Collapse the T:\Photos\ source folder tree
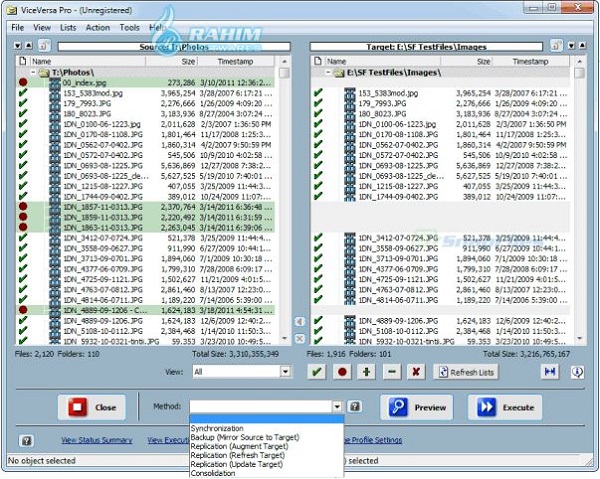 coord(33,73)
